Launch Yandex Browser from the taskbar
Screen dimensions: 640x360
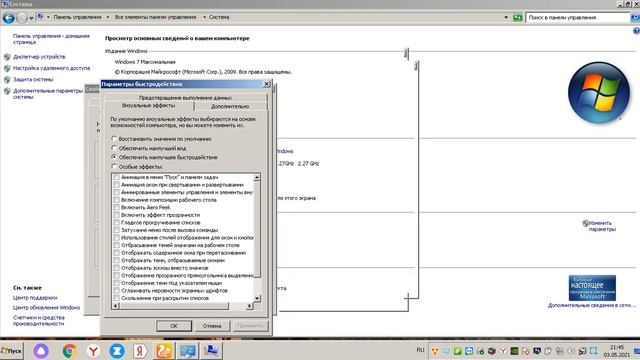[x=93, y=351]
